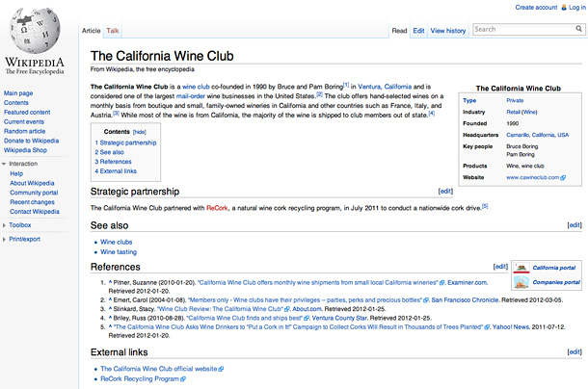
Task: Open www.cawineclub.com website link
Action: tap(532, 177)
